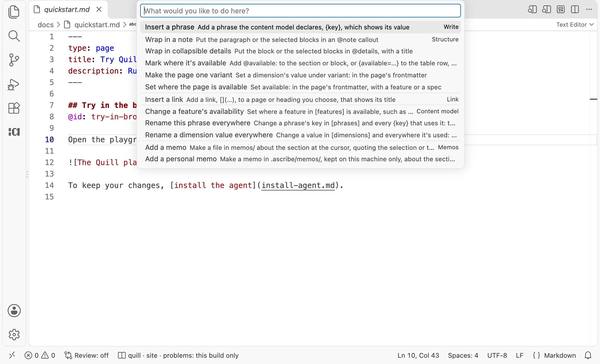Open Run and Debug icon

point(14,84)
